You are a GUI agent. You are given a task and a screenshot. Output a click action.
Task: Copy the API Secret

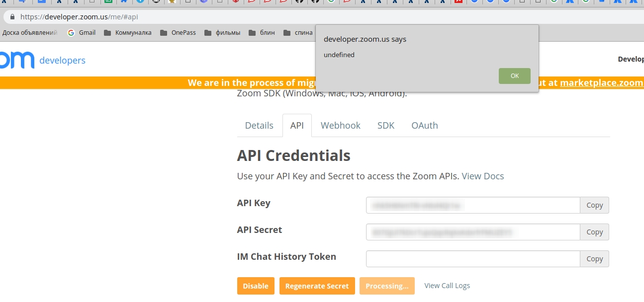click(594, 232)
